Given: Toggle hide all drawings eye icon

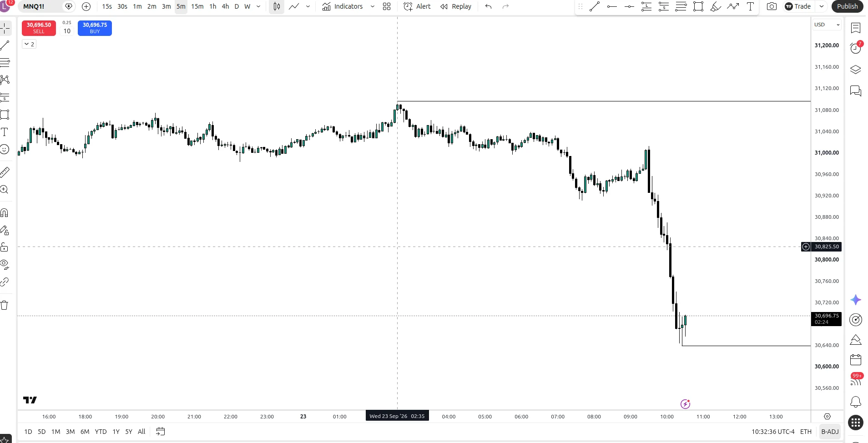Looking at the screenshot, I should 5,264.
